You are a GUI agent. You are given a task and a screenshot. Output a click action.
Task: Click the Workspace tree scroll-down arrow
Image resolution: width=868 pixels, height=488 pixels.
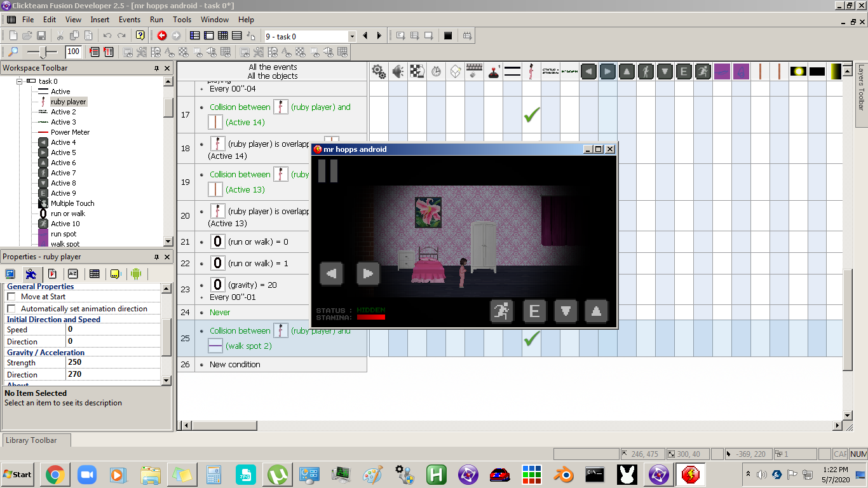pos(168,241)
